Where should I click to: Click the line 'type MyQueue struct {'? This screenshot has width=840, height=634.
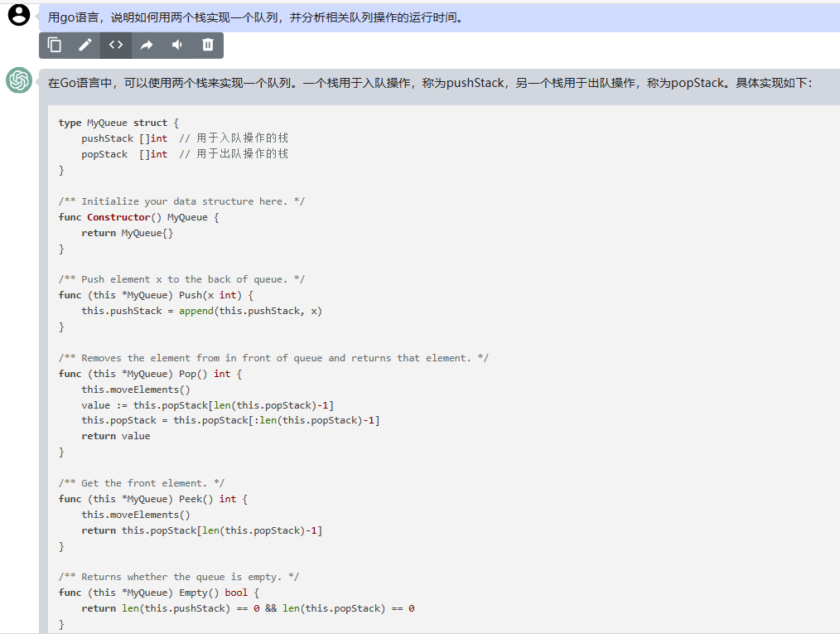tap(118, 123)
